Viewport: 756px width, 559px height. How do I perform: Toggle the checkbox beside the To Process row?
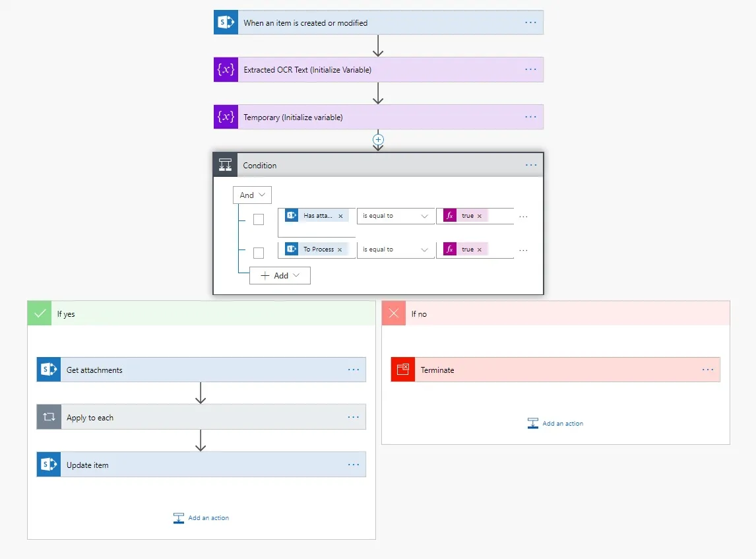(x=258, y=253)
